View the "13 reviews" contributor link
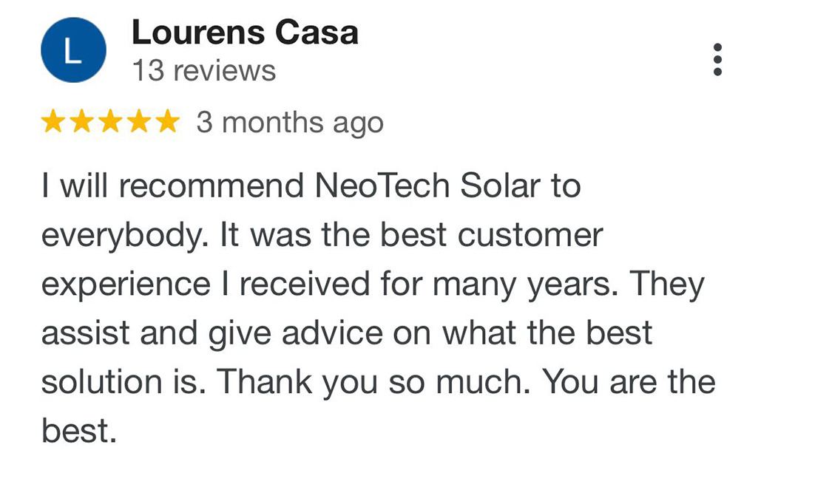Image resolution: width=832 pixels, height=504 pixels. [x=204, y=70]
